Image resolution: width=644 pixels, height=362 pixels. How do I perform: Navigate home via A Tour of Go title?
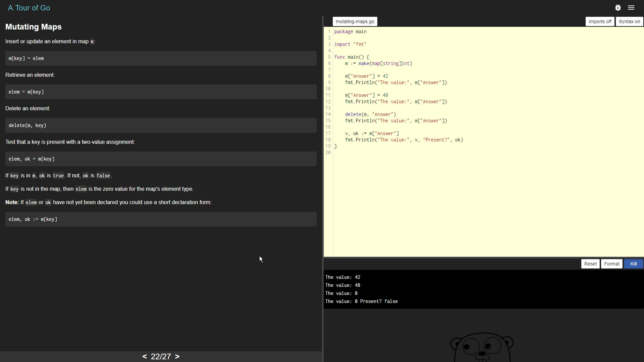(x=29, y=7)
